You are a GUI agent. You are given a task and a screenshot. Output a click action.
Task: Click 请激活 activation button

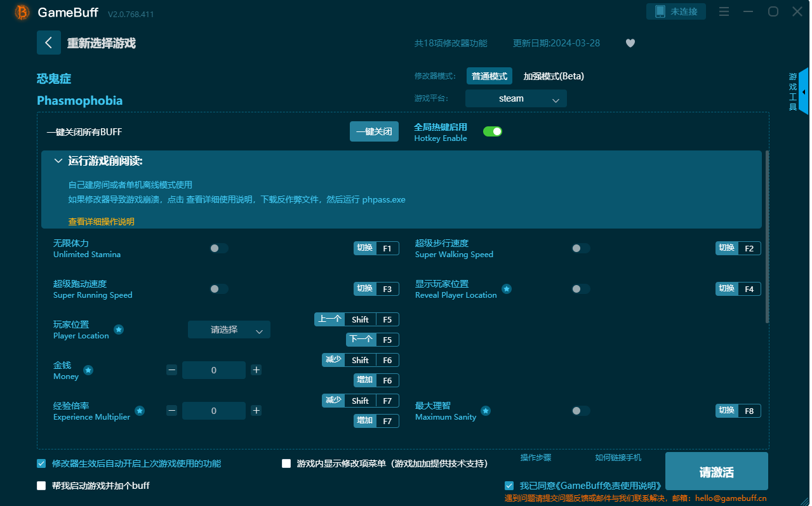point(716,472)
